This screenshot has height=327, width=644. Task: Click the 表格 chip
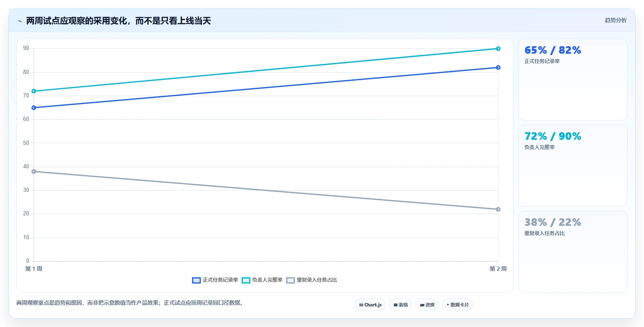pyautogui.click(x=401, y=305)
